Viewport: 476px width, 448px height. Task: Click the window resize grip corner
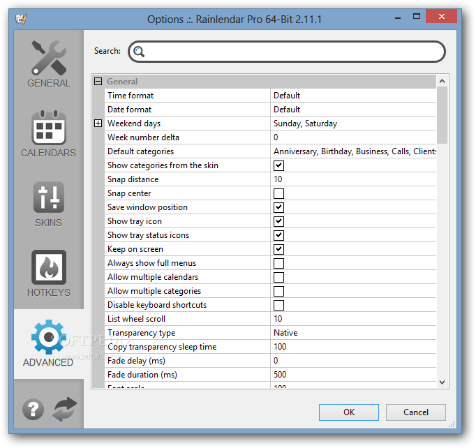452,424
